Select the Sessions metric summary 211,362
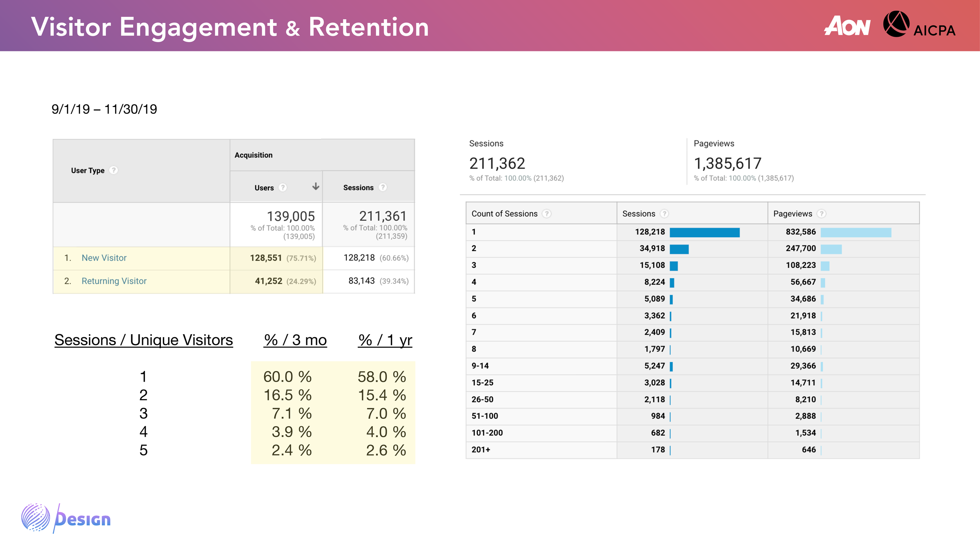 (497, 164)
